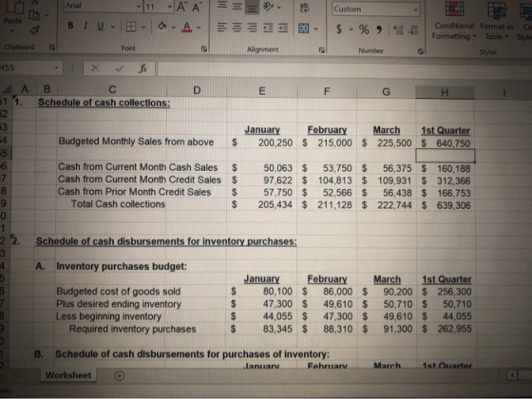
Task: Click the Borders icon
Action: click(x=131, y=27)
